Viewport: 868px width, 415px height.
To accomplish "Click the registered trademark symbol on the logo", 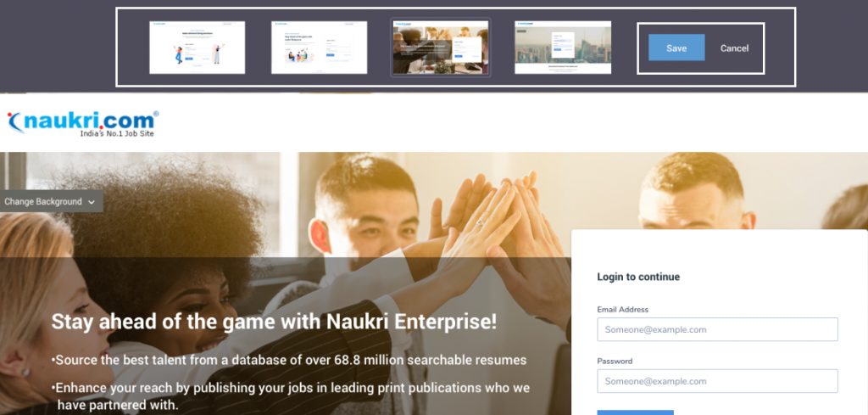I will pos(156,114).
